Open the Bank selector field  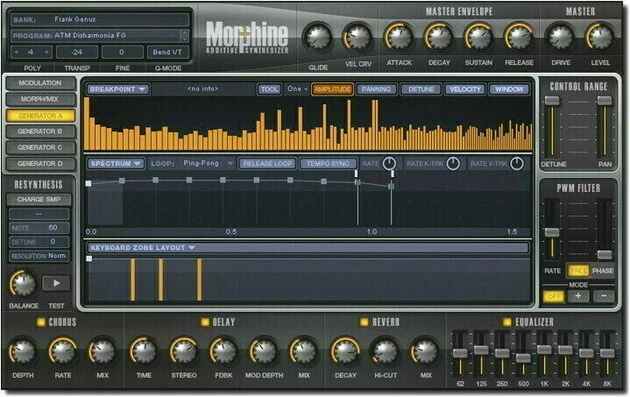(100, 19)
